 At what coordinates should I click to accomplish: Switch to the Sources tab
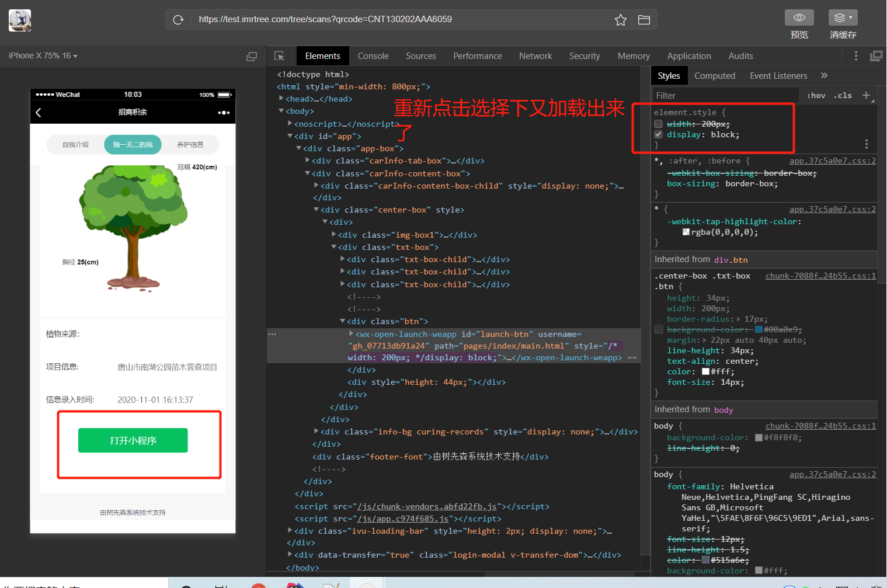click(421, 56)
